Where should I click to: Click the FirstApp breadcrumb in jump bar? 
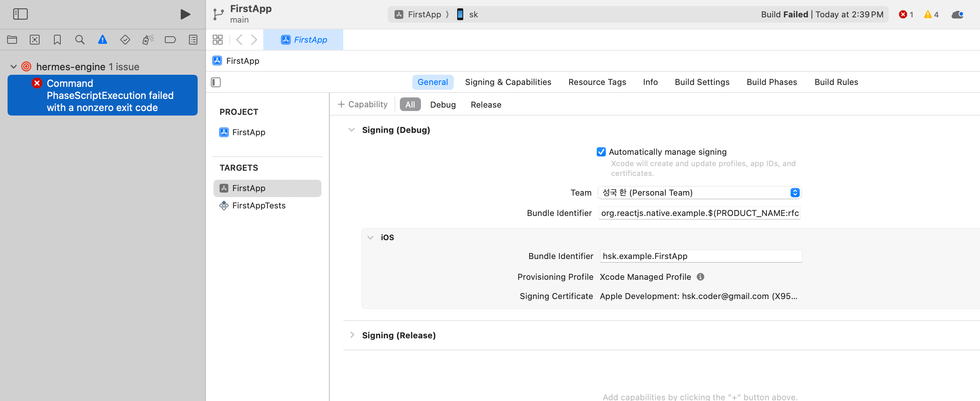tap(236, 61)
